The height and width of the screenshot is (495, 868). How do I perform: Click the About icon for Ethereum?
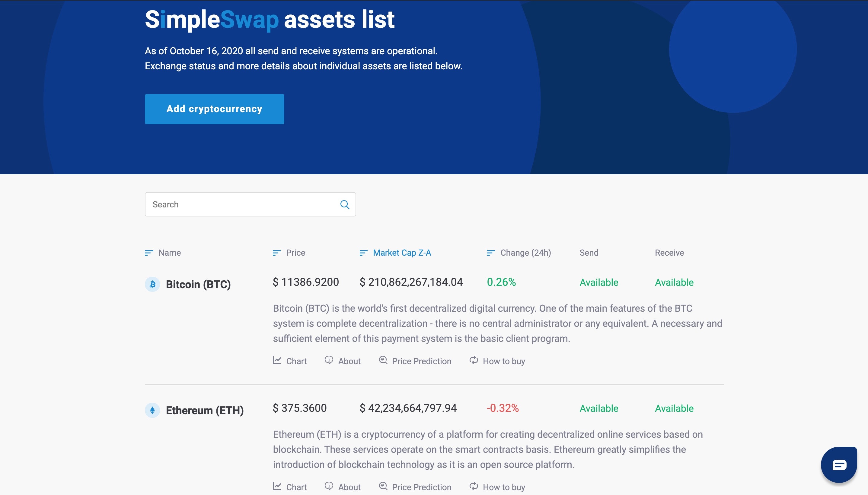click(x=328, y=487)
